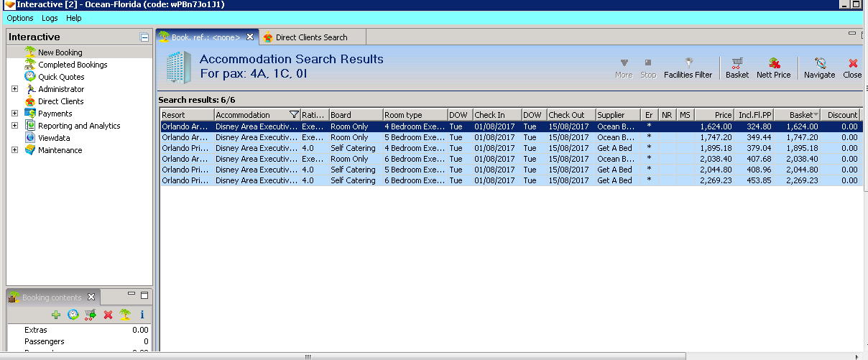Sort results by the Price column header
868x360 pixels.
click(x=714, y=115)
